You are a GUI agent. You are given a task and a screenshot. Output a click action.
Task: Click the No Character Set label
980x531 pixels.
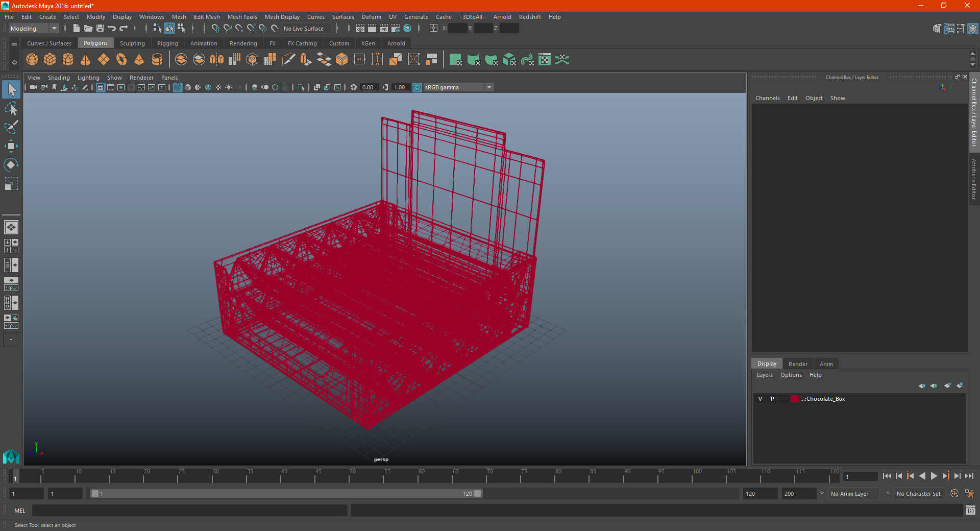(919, 494)
